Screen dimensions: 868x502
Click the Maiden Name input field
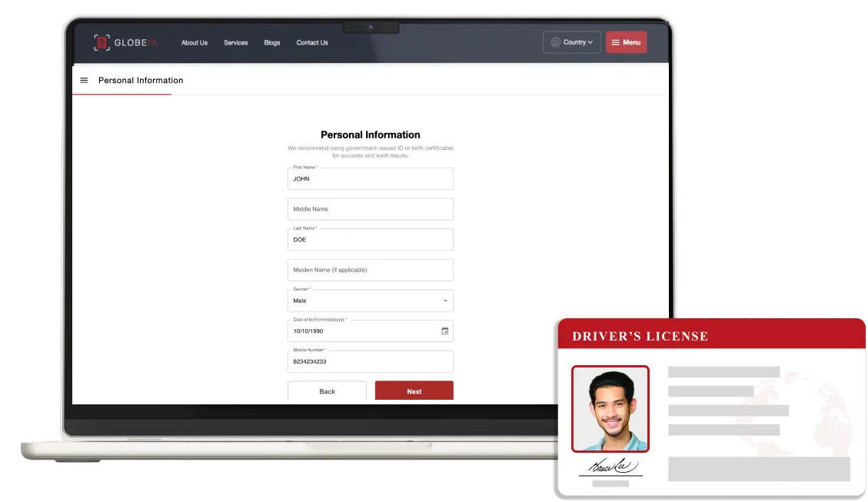(x=370, y=270)
